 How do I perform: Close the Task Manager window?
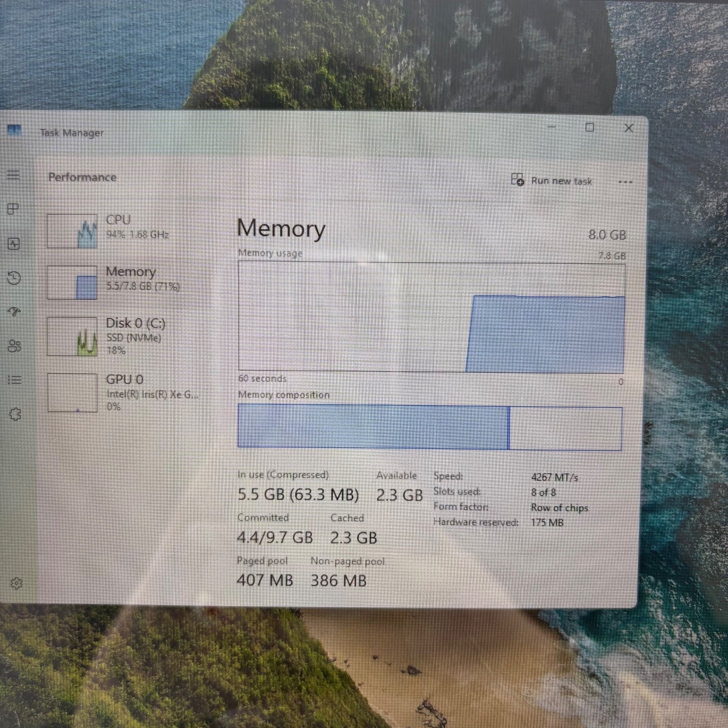629,128
